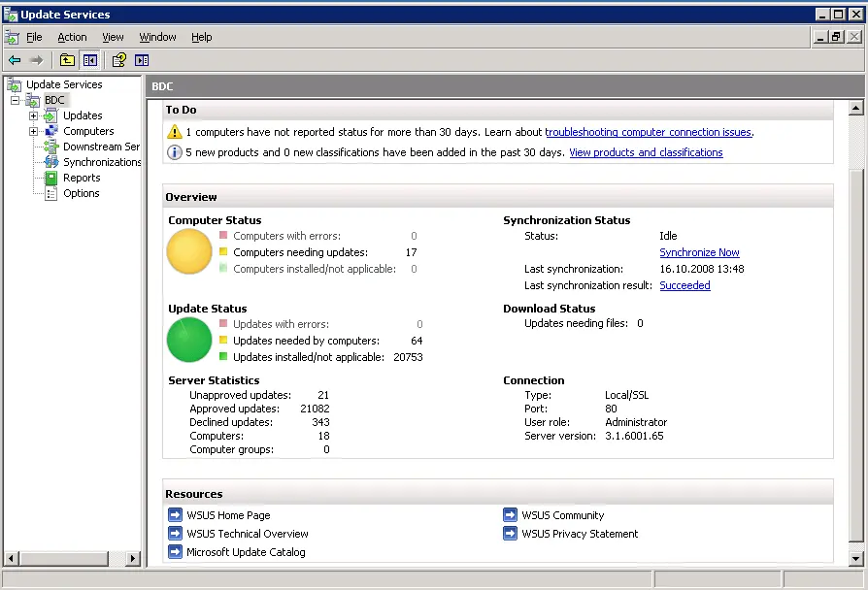
Task: Click Computers needing updates count 17
Action: (x=411, y=252)
